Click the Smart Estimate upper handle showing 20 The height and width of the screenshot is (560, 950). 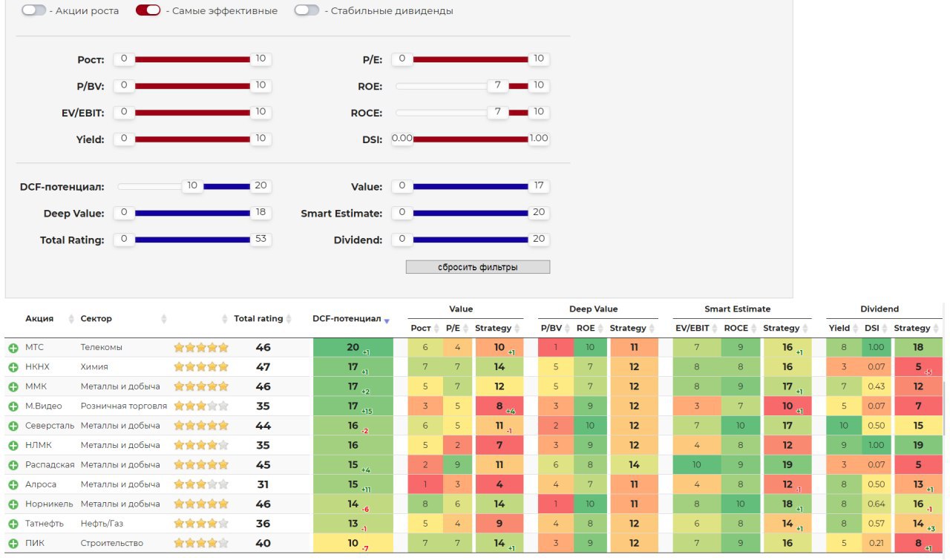[x=539, y=213]
